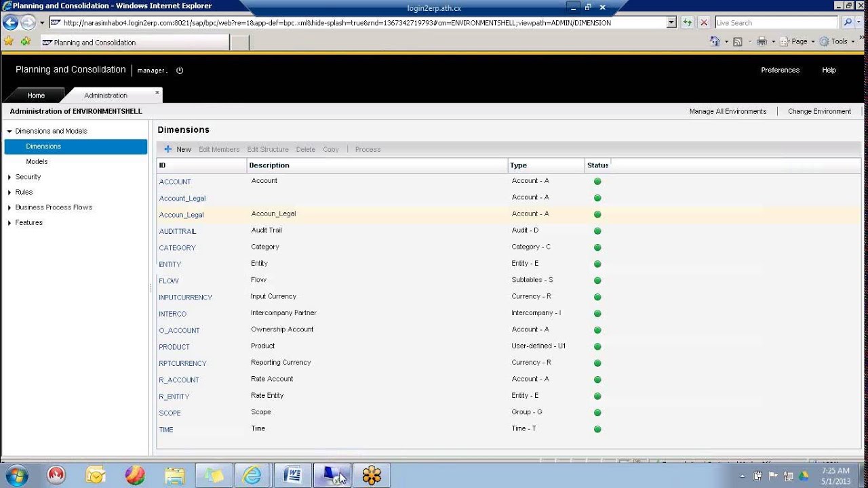Click Manage All Environments
Viewport: 868px width, 488px height.
coord(728,111)
